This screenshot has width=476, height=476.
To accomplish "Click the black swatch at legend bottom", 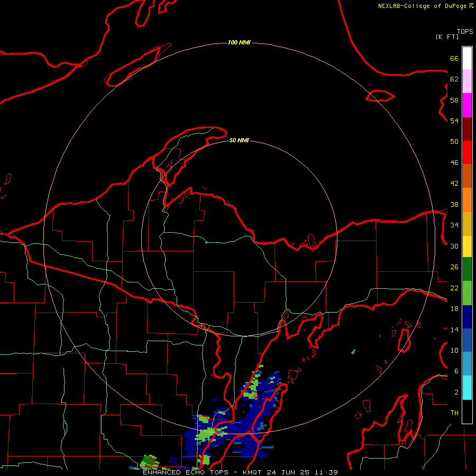I will click(467, 411).
